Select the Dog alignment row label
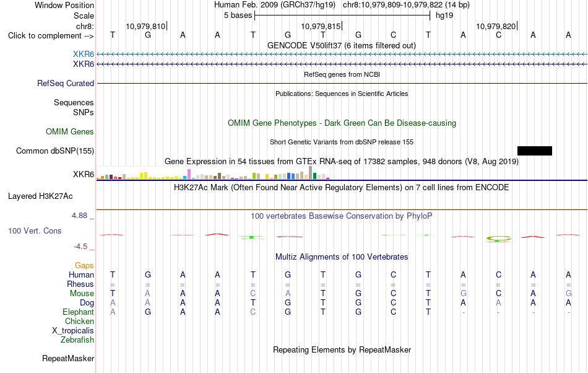This screenshot has width=588, height=373. pos(87,302)
